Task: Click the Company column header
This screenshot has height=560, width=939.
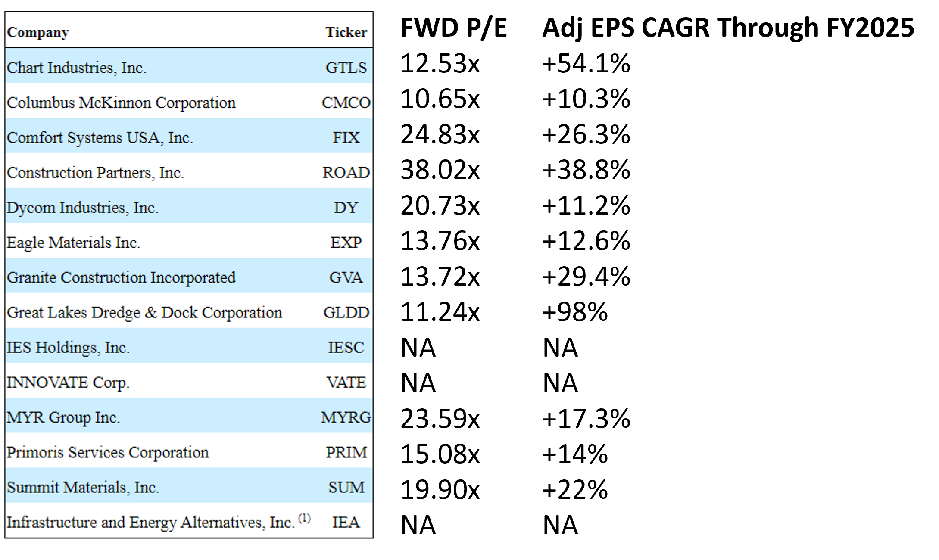Action: click(x=38, y=32)
